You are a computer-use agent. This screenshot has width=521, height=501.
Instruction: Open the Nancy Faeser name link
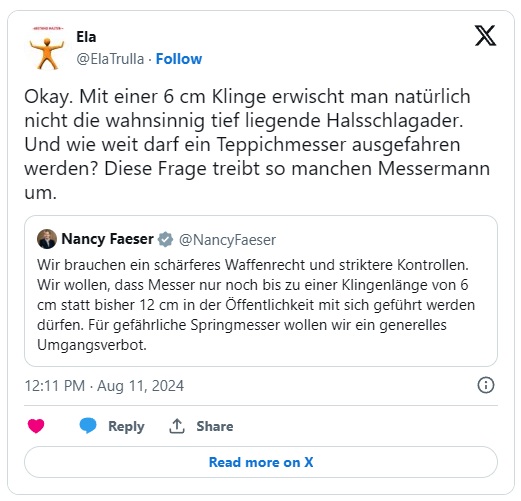108,239
